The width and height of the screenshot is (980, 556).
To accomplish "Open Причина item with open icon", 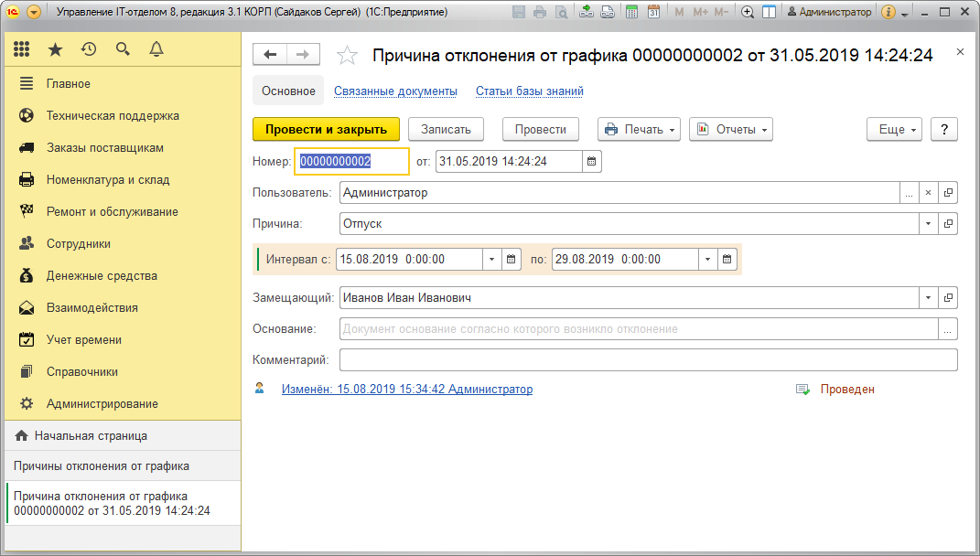I will click(948, 224).
